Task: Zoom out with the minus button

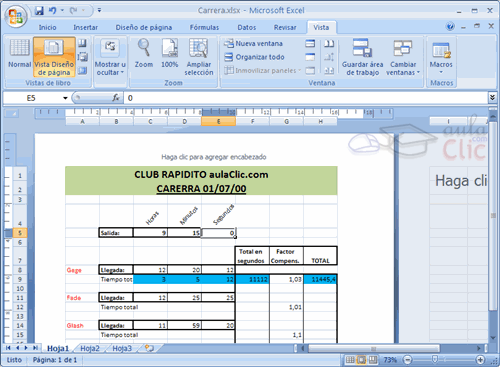Action: pyautogui.click(x=407, y=360)
